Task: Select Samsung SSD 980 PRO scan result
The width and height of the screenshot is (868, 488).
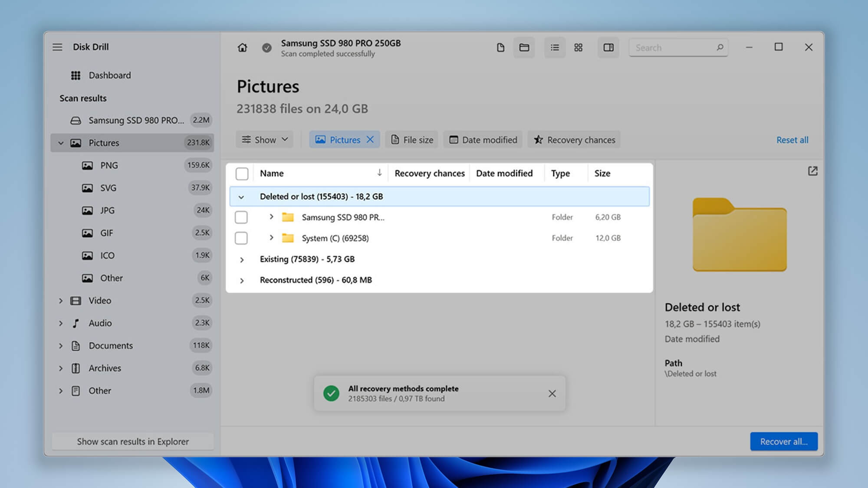Action: coord(132,120)
